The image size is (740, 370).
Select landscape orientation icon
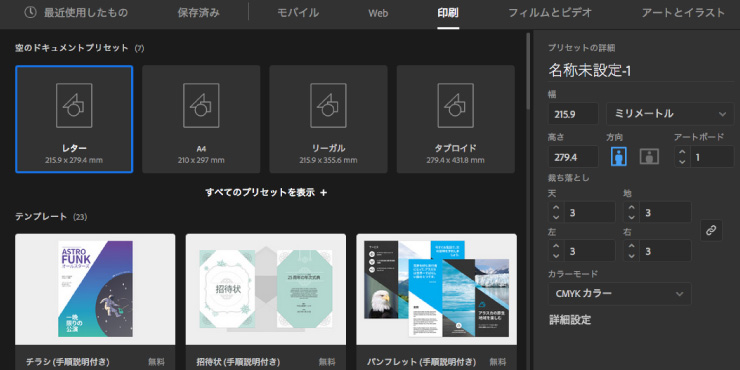click(649, 156)
